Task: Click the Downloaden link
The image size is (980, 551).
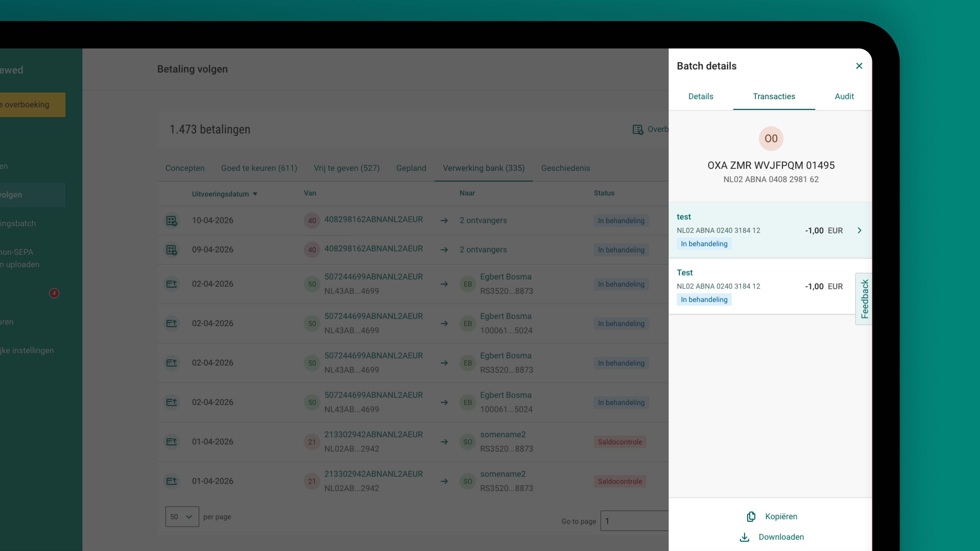Action: point(781,537)
